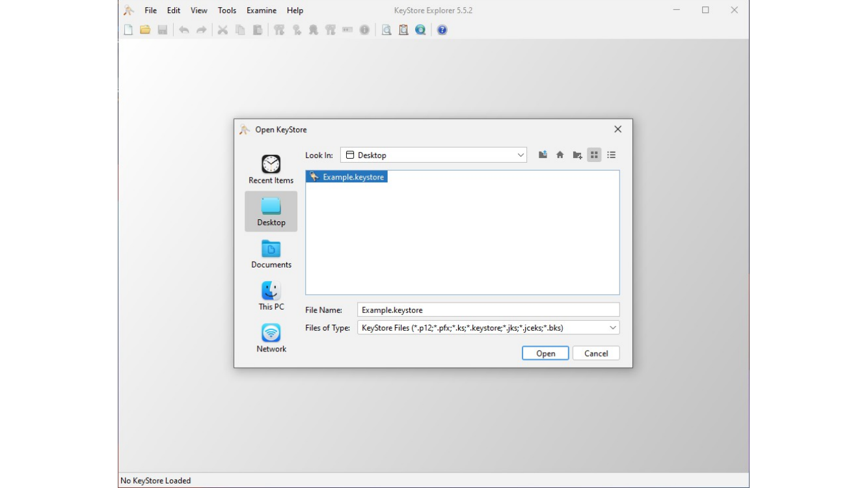Click the Set Password toolbar icon
Viewport: 868px width, 488px height.
coord(347,30)
